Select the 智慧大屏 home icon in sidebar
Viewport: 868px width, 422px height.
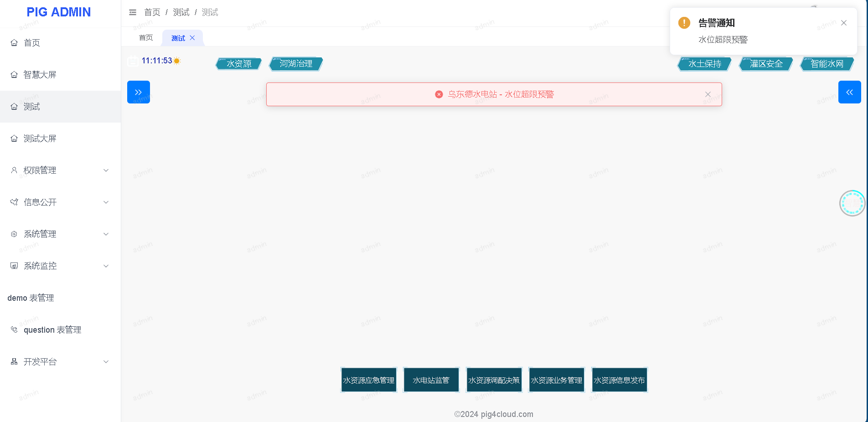tap(14, 74)
